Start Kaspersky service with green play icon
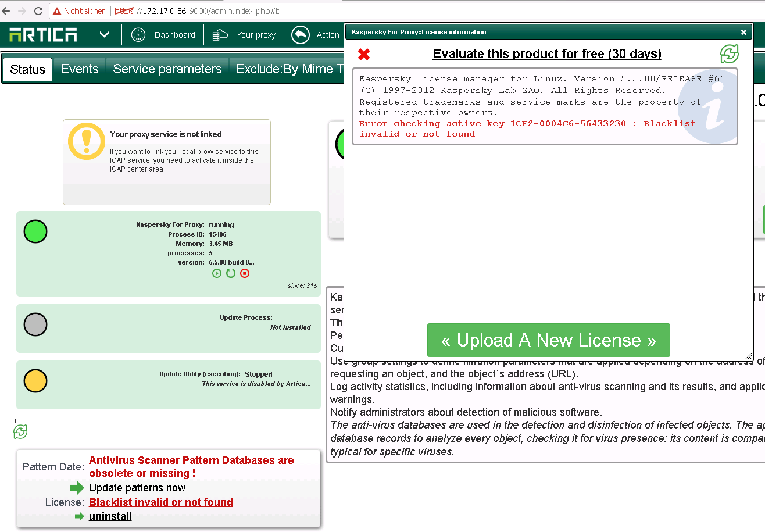The image size is (765, 532). (217, 273)
